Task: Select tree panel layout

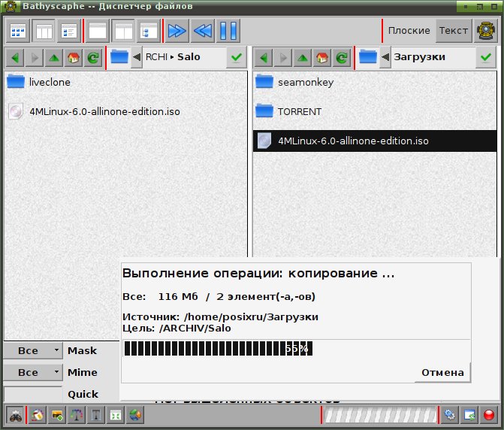Action: pyautogui.click(x=149, y=31)
